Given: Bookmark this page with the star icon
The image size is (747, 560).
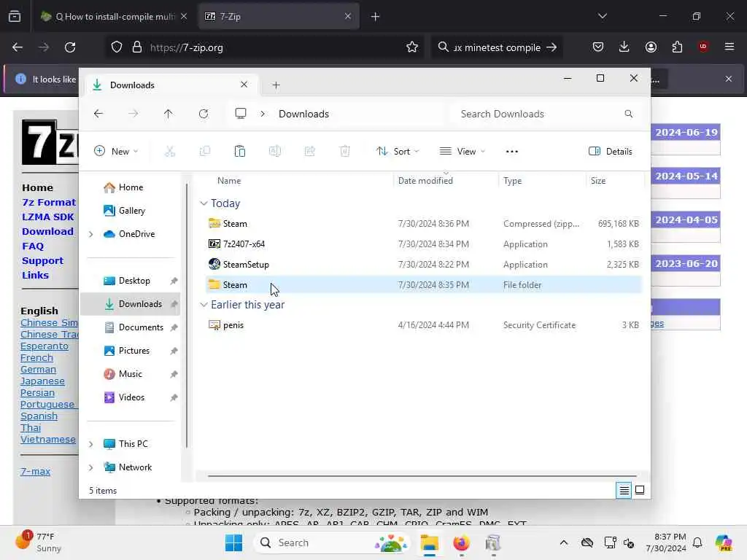Looking at the screenshot, I should [412, 47].
